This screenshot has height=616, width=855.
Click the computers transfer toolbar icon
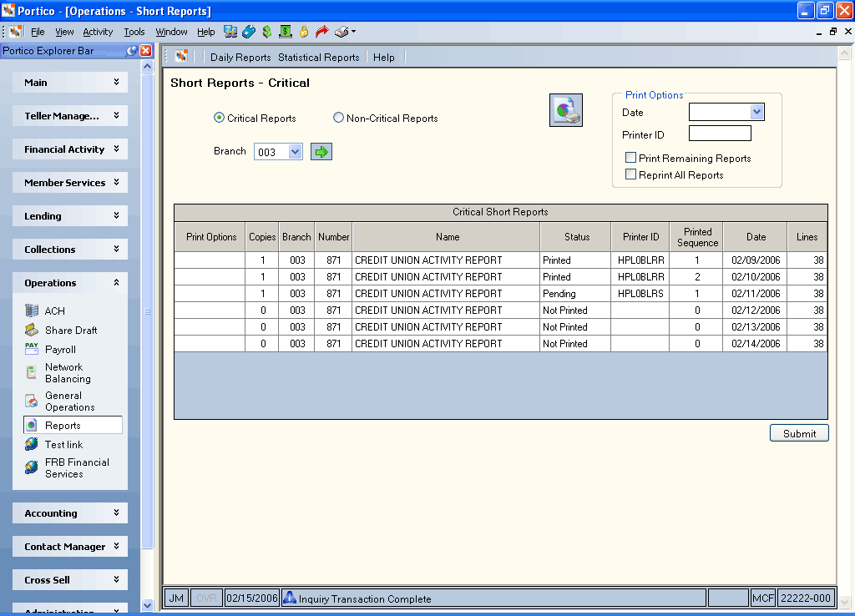click(x=230, y=32)
